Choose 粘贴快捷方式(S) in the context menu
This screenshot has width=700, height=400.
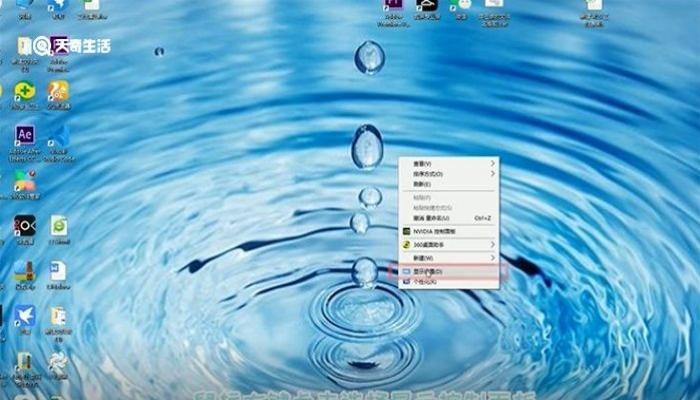tap(449, 208)
